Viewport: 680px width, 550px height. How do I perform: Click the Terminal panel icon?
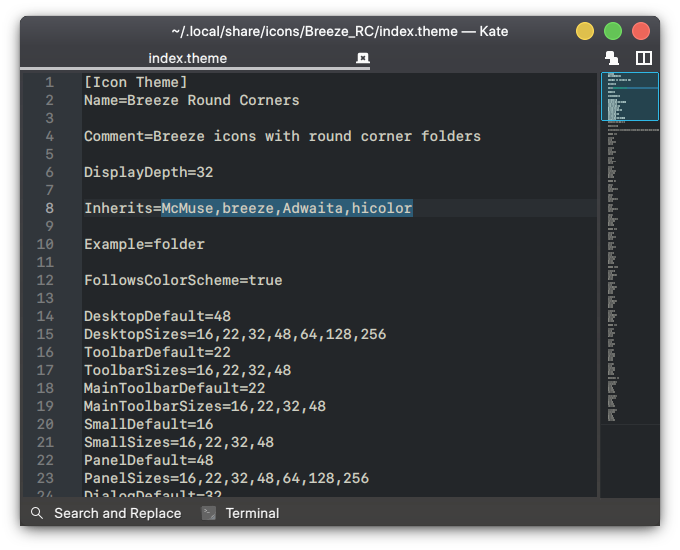click(209, 513)
